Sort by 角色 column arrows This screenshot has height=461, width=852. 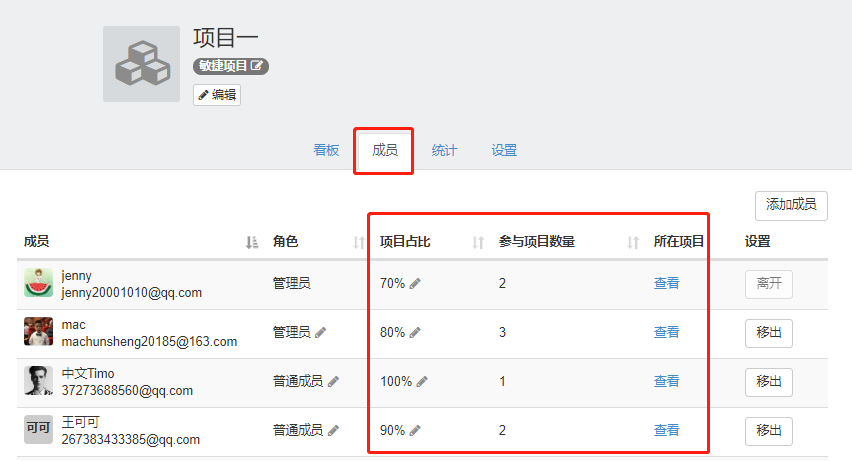click(x=359, y=242)
